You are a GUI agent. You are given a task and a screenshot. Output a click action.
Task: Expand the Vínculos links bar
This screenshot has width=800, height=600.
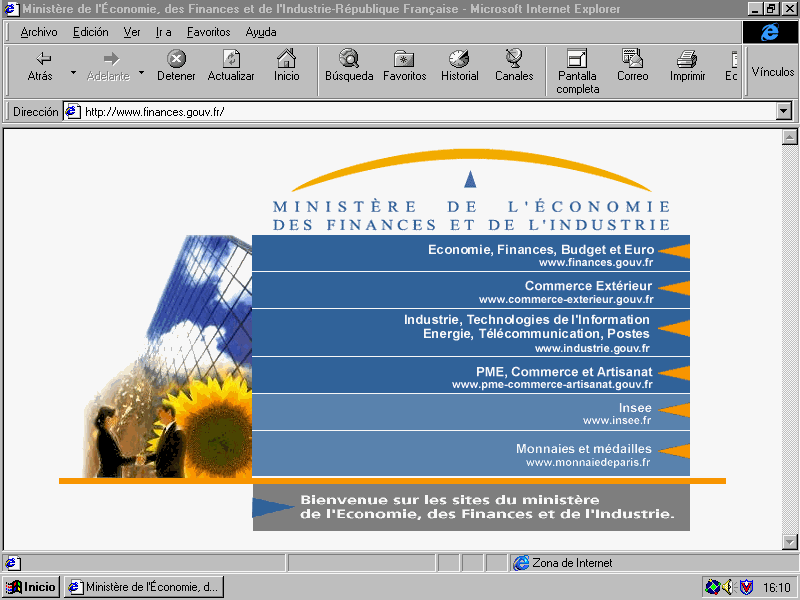[x=772, y=72]
